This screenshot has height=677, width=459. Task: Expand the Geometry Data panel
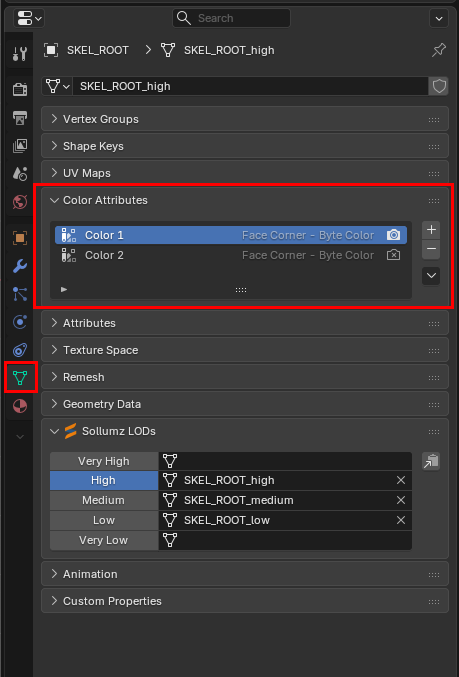tap(245, 404)
